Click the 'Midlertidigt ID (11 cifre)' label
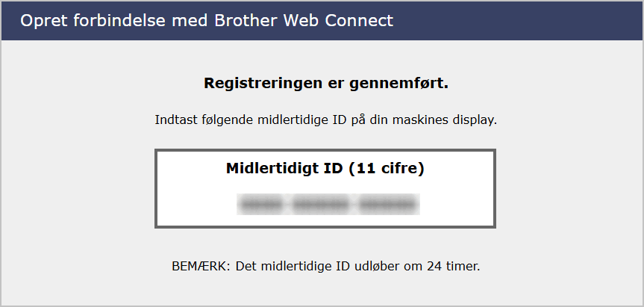The width and height of the screenshot is (644, 307). coord(325,169)
